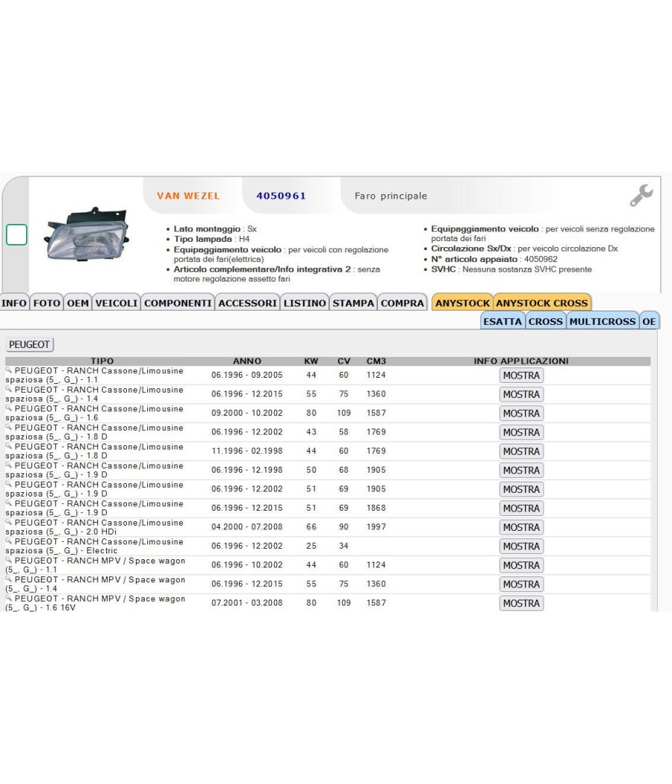Click paired article number 4050962
This screenshot has width=672, height=784.
pos(541,259)
